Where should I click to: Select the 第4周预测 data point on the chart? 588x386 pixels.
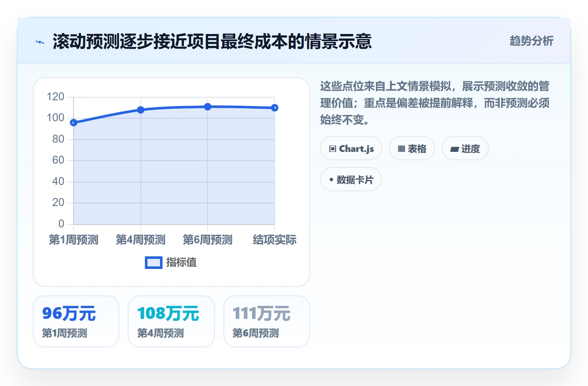click(x=141, y=110)
